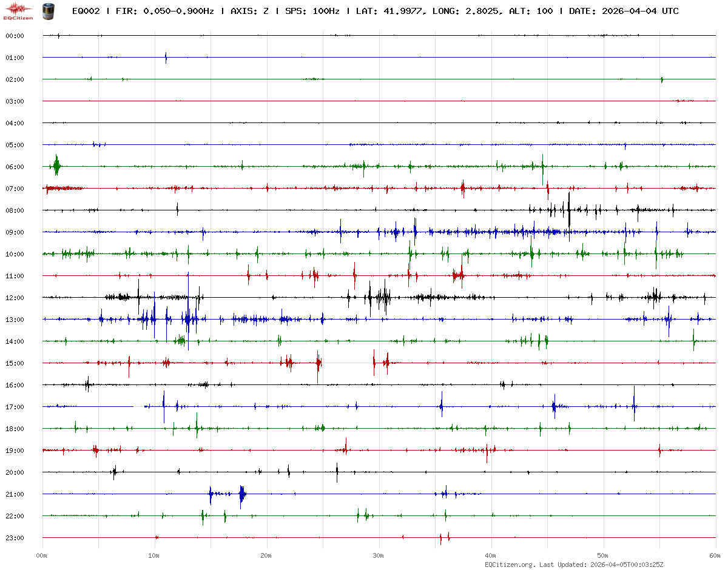Image resolution: width=728 pixels, height=570 pixels.
Task: Select the 21:00 hour label
Action: coord(15,494)
